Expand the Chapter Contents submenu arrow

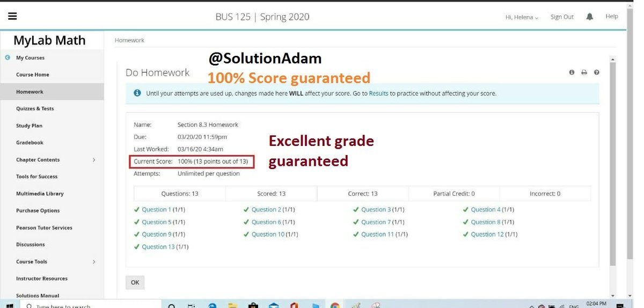click(94, 160)
